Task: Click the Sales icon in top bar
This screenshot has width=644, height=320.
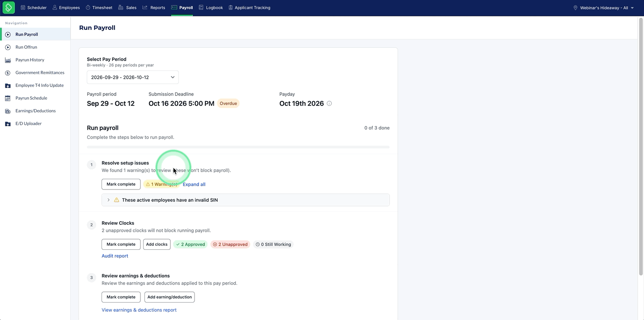Action: point(121,8)
